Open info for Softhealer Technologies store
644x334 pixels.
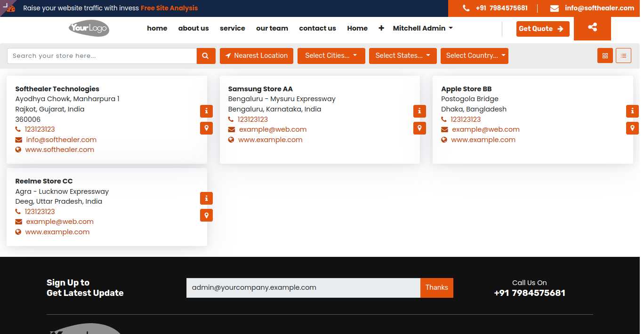point(206,111)
